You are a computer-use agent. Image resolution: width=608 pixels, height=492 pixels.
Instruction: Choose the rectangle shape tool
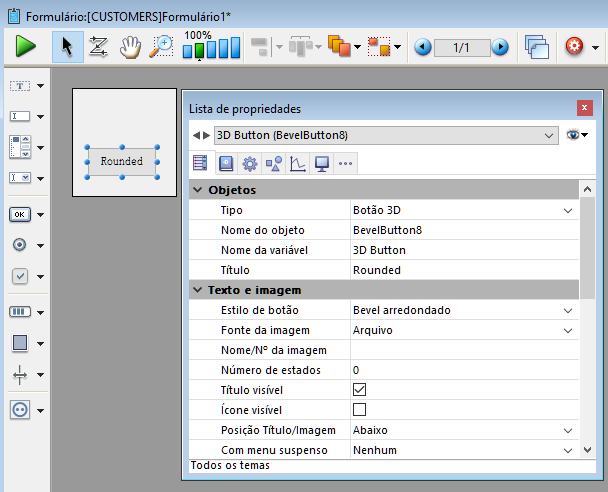(20, 343)
